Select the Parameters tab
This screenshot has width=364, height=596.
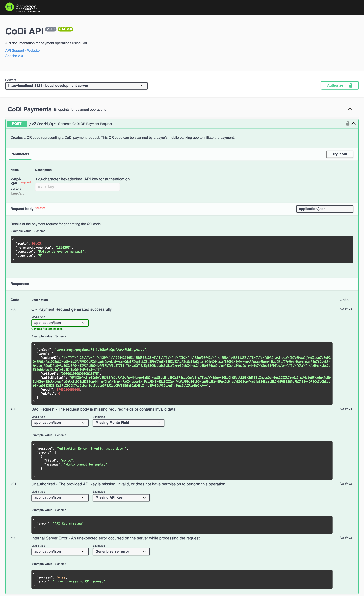click(x=20, y=154)
